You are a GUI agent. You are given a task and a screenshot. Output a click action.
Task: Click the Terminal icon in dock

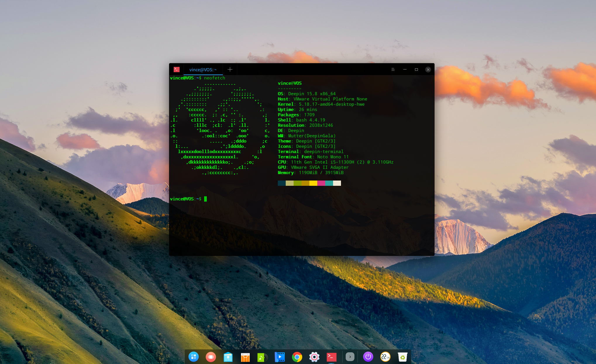(331, 357)
